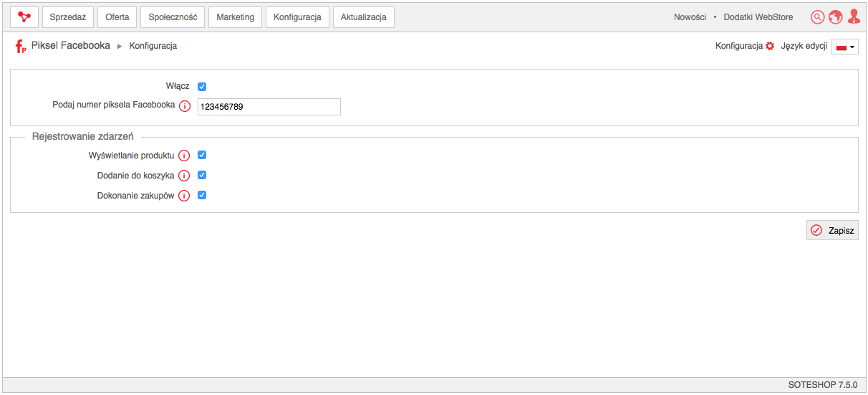This screenshot has width=868, height=395.
Task: Show info icon for Dokonanie zakupów
Action: pos(184,196)
